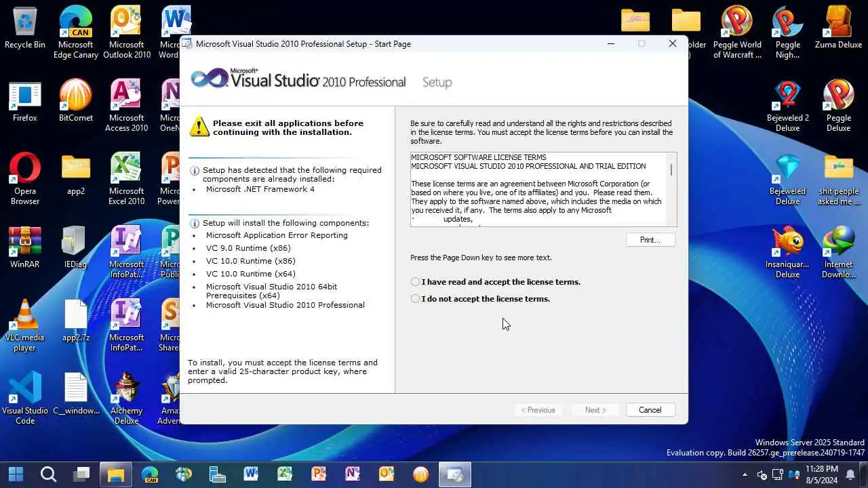
Task: Click the Edge Canary taskbar icon
Action: [x=150, y=474]
